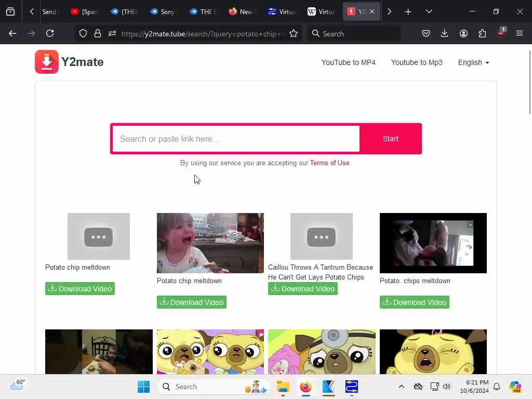Open clock showing 6:21 PM 10/6/2024
This screenshot has height=399, width=532.
tap(474, 387)
